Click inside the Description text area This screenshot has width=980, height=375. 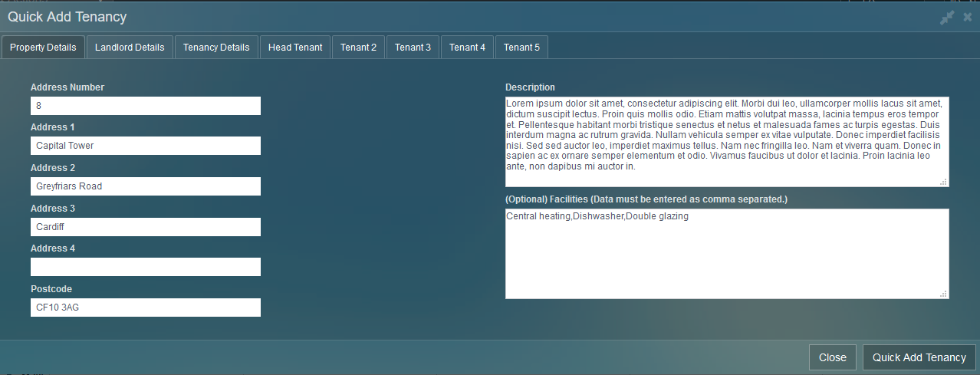pos(726,141)
